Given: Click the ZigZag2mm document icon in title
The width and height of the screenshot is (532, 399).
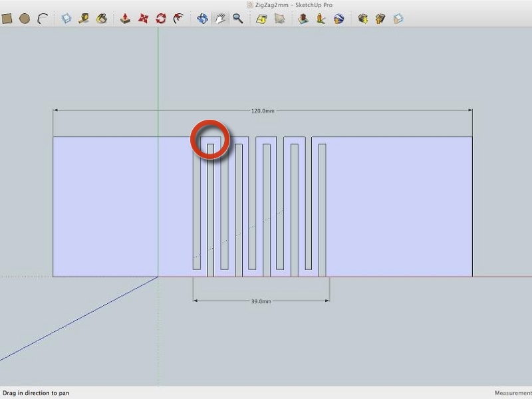Looking at the screenshot, I should [x=250, y=5].
